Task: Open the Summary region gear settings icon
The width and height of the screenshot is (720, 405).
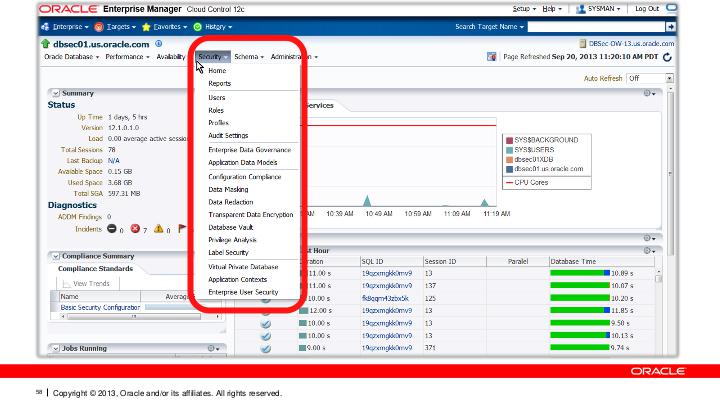Action: tap(649, 93)
